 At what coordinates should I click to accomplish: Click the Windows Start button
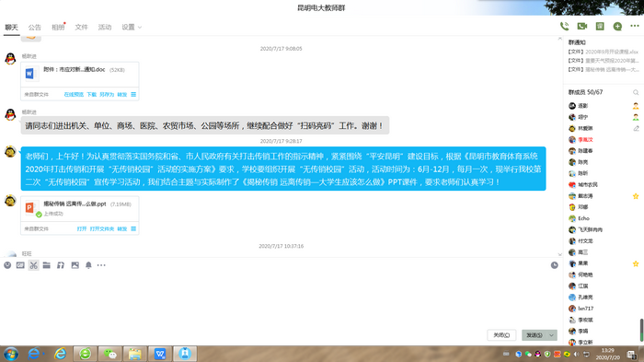11,354
